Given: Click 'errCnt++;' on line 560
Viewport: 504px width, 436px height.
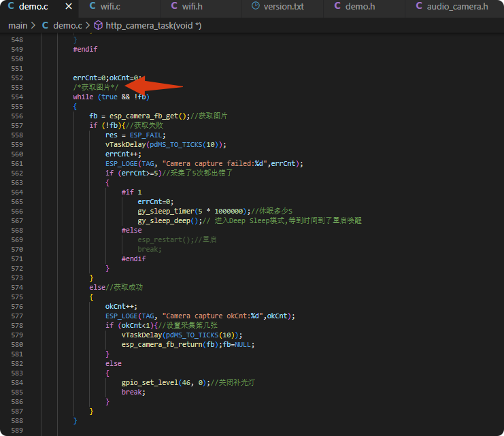Looking at the screenshot, I should click(123, 154).
